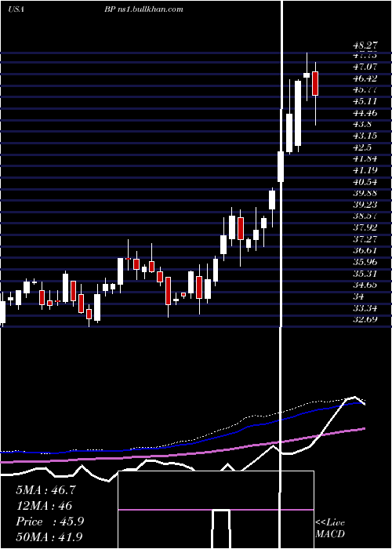
Task: Click the 32.69 price label
Action: (365, 319)
